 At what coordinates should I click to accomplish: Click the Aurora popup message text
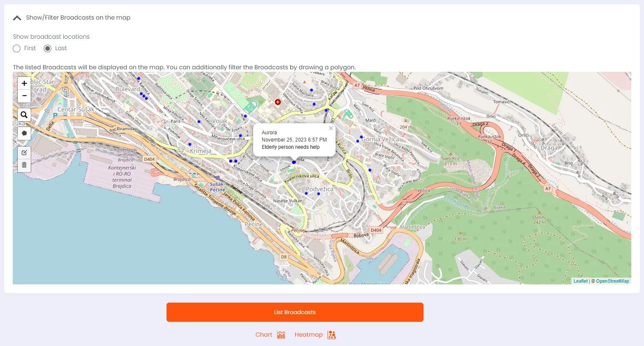click(291, 147)
